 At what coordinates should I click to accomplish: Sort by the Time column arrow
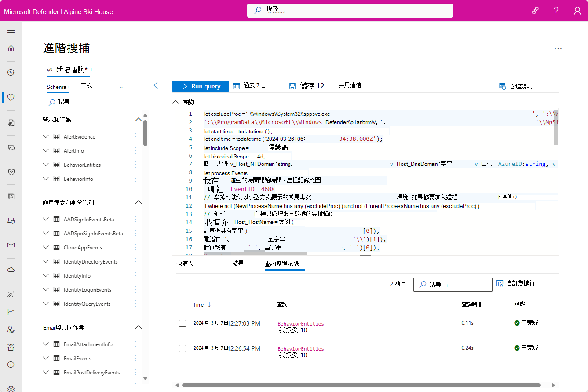coord(209,304)
